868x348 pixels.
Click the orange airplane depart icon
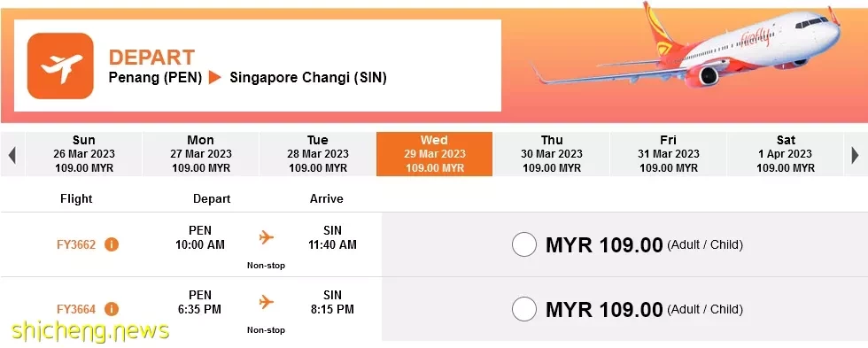coord(60,66)
